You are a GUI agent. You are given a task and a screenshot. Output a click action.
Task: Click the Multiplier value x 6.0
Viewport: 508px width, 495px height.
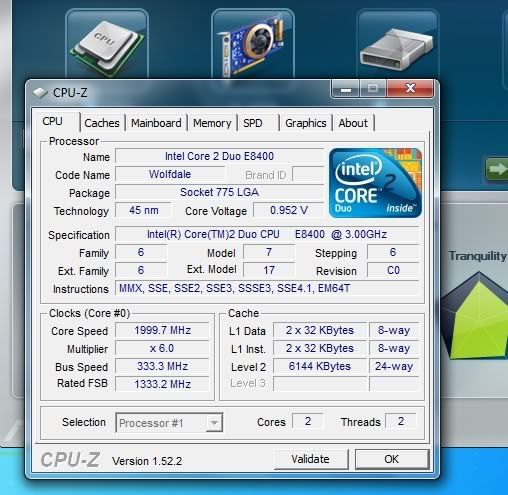[x=162, y=348]
